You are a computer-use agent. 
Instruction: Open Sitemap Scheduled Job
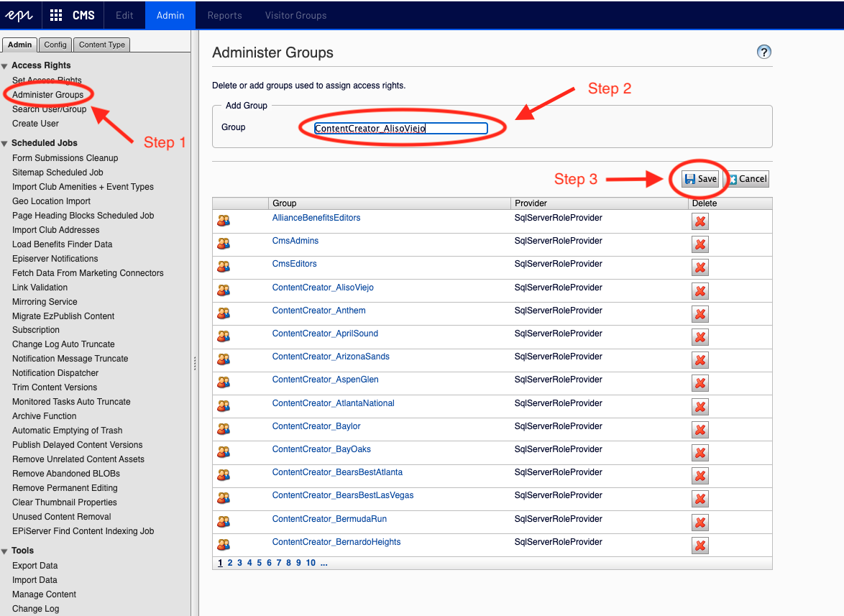pyautogui.click(x=58, y=173)
